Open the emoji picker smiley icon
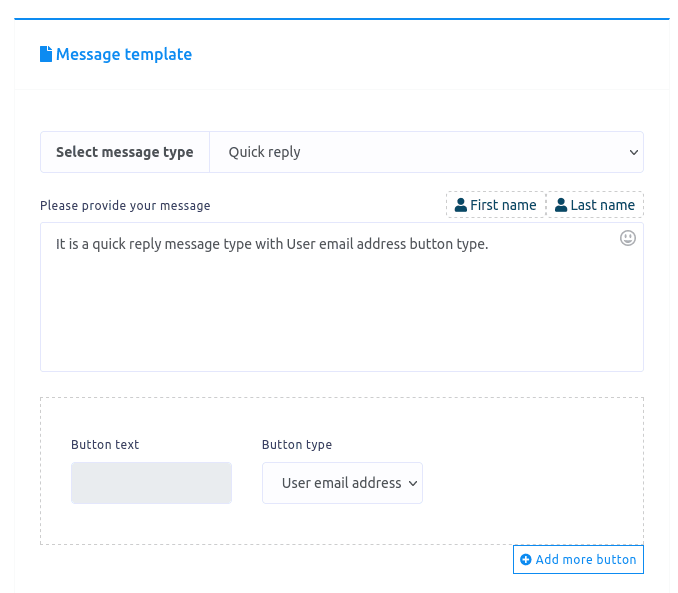 pyautogui.click(x=628, y=238)
